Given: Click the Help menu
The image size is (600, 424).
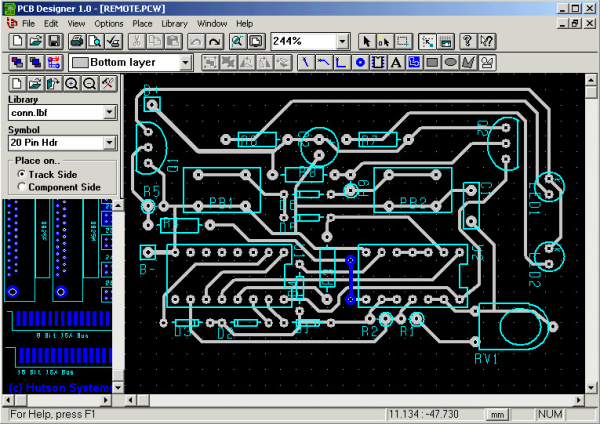Looking at the screenshot, I should point(245,22).
